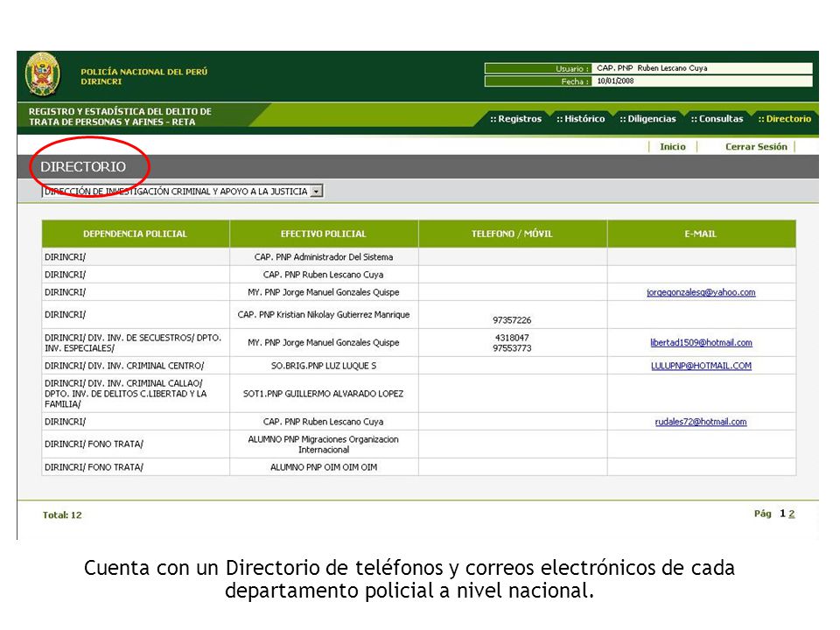This screenshot has height=630, width=840.
Task: Click DIV. INV. CRIMINAL CALLAO cell
Action: point(136,394)
